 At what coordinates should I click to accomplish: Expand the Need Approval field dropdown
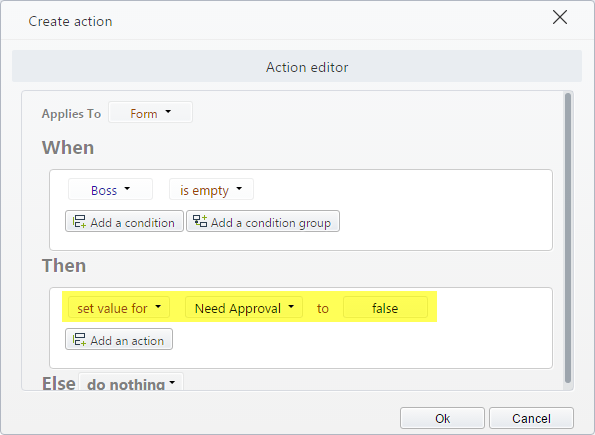244,307
